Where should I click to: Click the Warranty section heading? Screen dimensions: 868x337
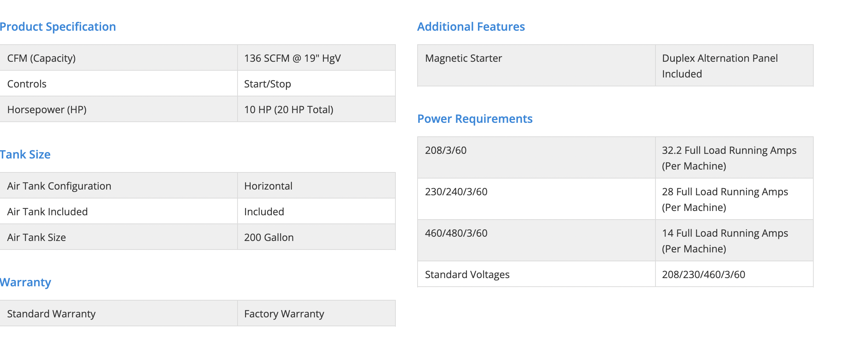pos(26,282)
